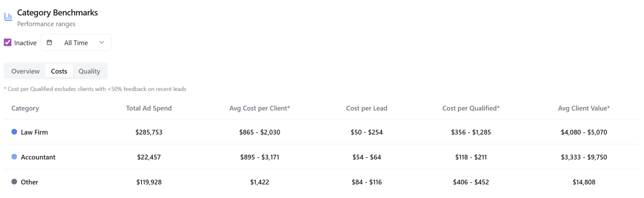Switch to the Overview tab
644x198 pixels.
25,71
